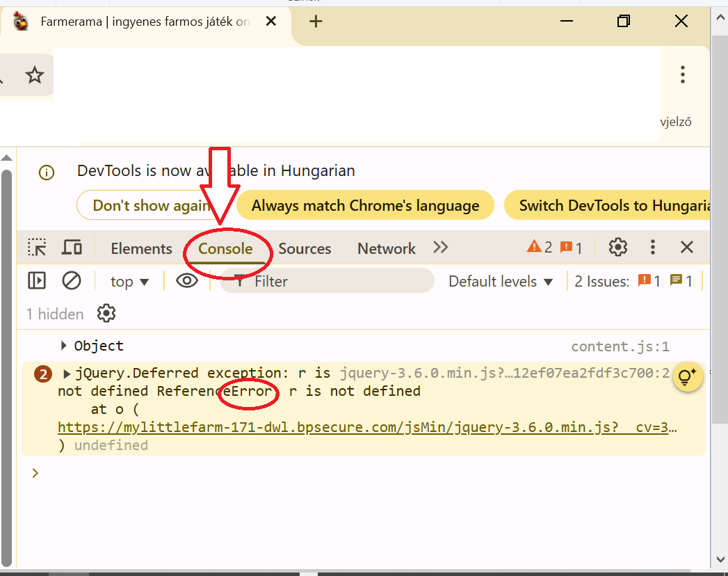
Task: Close the DevTools panel
Action: pyautogui.click(x=686, y=247)
